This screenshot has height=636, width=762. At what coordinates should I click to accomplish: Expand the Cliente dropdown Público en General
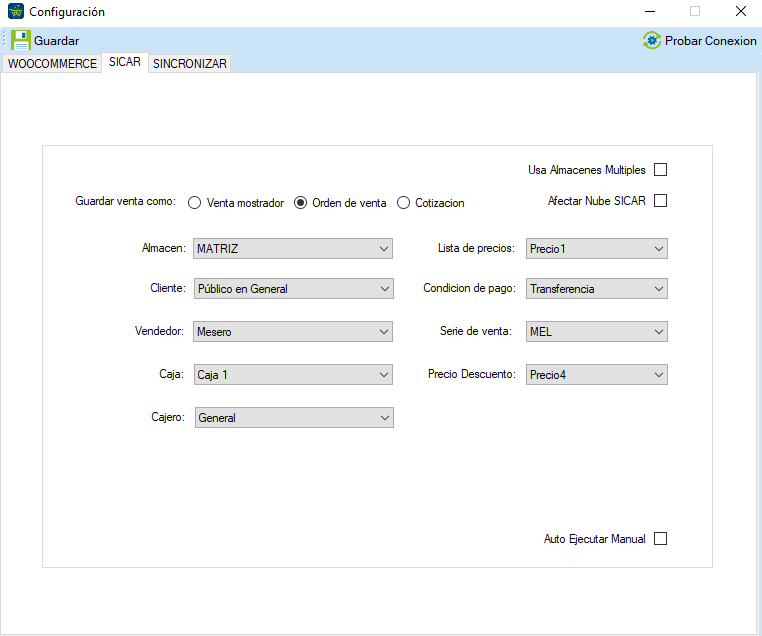pos(294,289)
